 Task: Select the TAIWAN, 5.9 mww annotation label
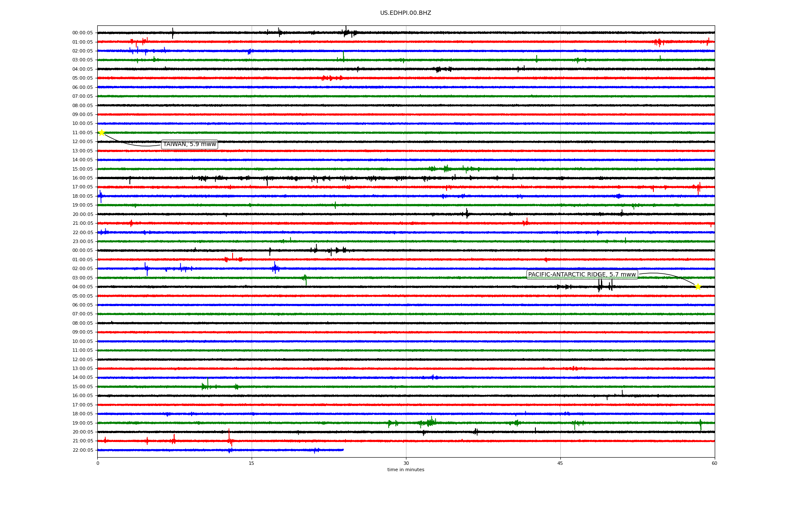point(189,144)
